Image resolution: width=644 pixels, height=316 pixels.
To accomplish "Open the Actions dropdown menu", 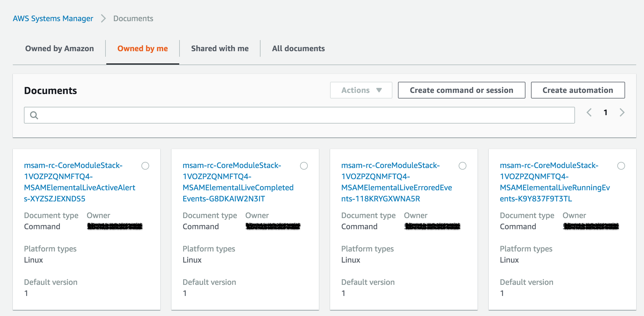I will (x=361, y=90).
